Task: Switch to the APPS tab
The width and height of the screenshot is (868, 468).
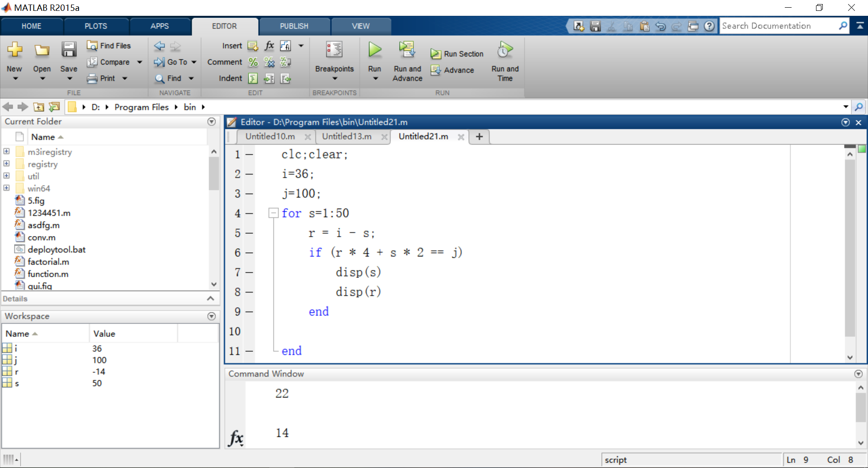Action: [160, 26]
